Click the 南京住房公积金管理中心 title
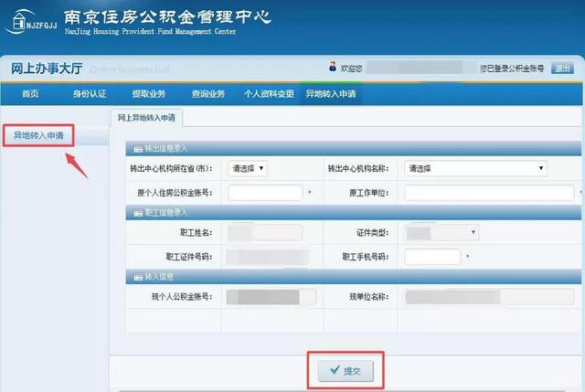Screen dimensions: 585x392 pyautogui.click(x=167, y=17)
